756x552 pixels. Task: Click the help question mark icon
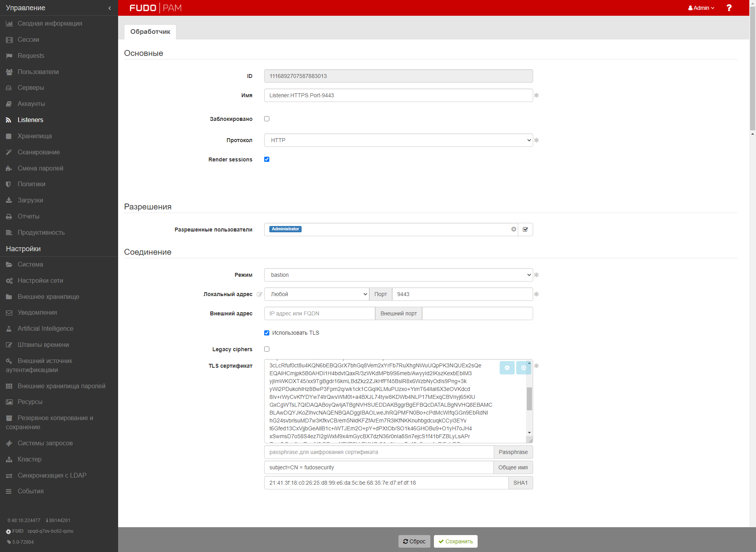[x=729, y=8]
